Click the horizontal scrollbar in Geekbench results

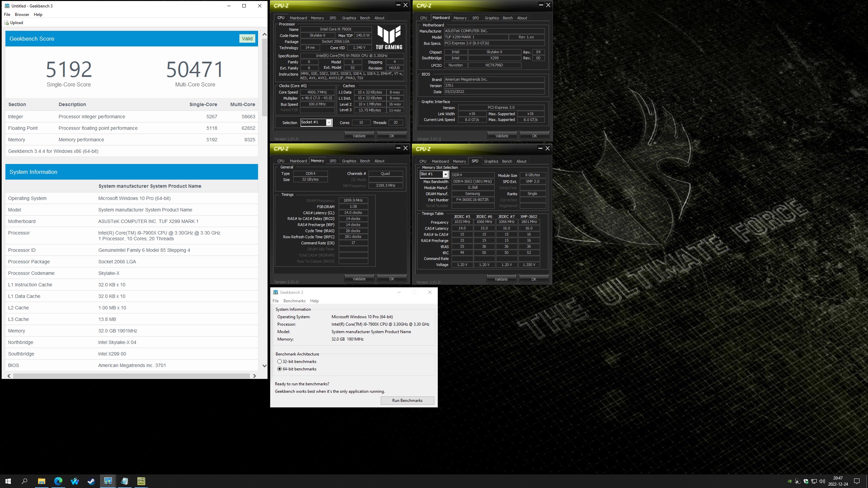pos(132,376)
